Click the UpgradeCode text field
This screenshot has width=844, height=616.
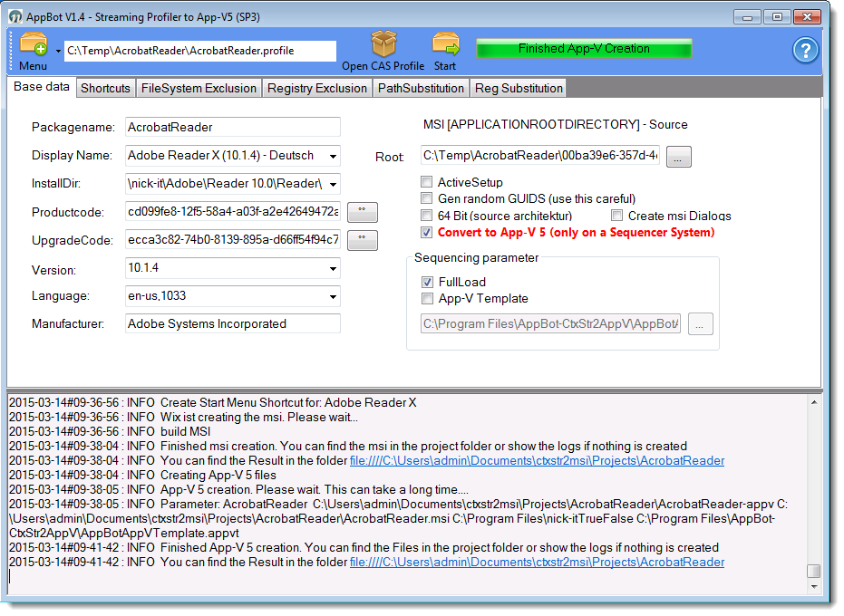click(232, 240)
